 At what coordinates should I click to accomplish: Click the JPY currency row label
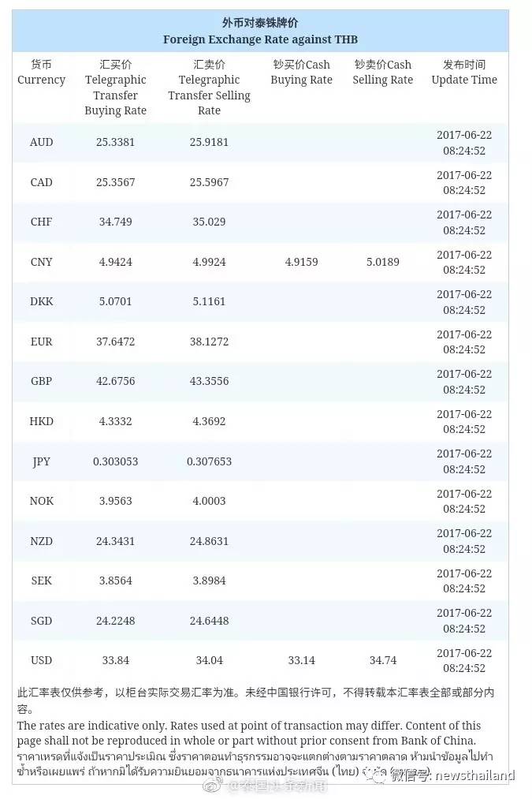coord(41,461)
